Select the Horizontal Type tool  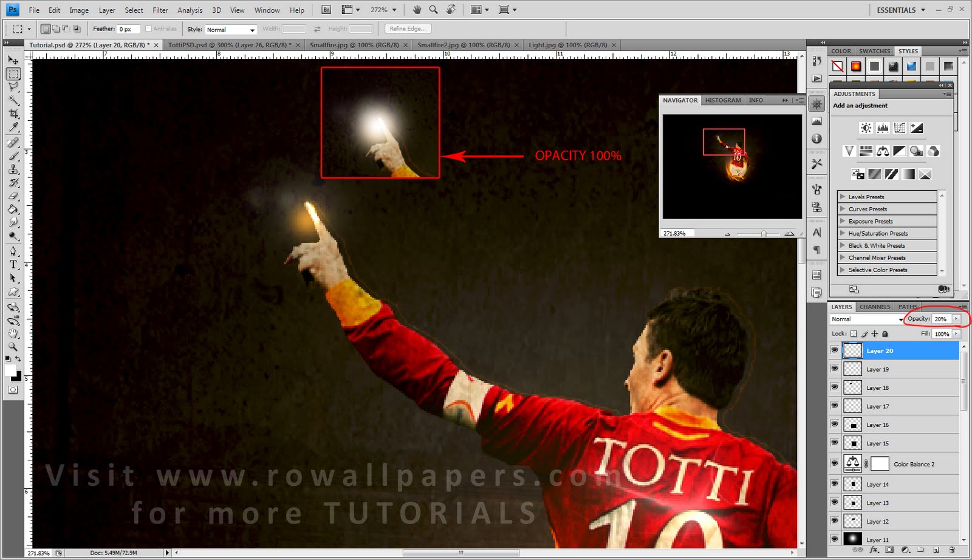tap(13, 264)
